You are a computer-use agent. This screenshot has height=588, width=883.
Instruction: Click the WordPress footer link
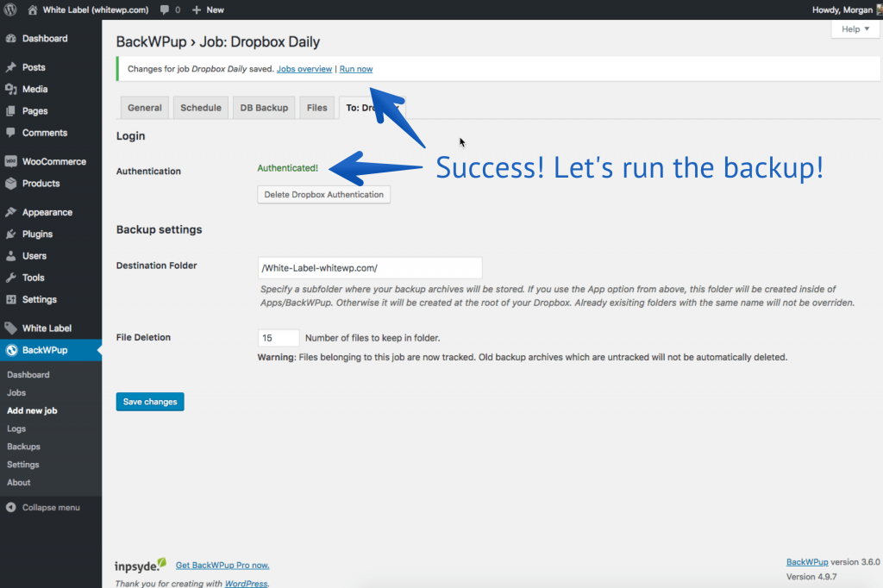click(246, 584)
